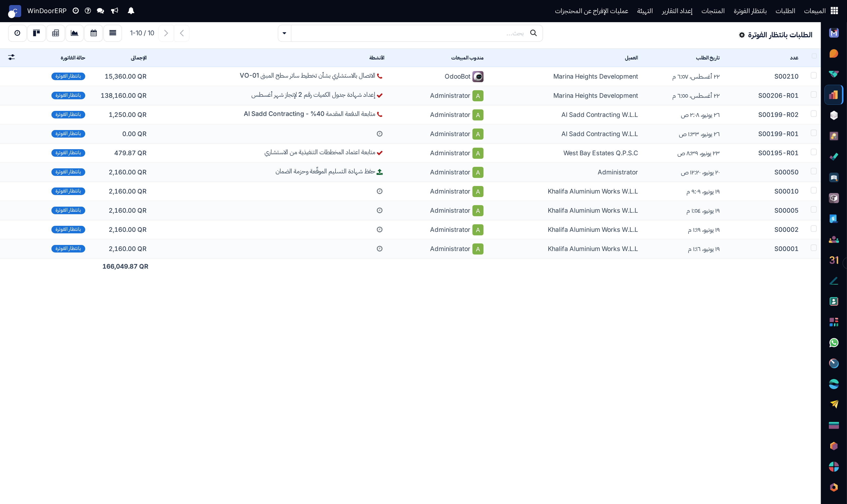This screenshot has height=504, width=847.
Task: Open the المنتجات menu
Action: tap(713, 11)
